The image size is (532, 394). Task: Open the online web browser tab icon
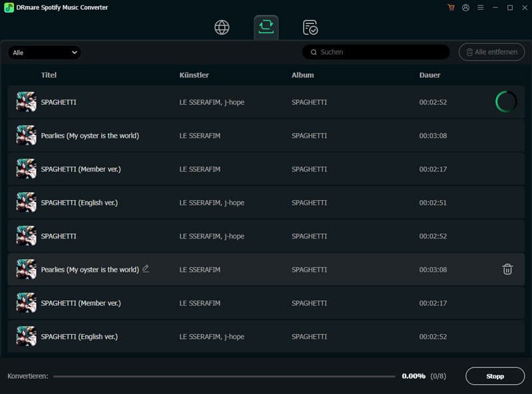point(220,27)
